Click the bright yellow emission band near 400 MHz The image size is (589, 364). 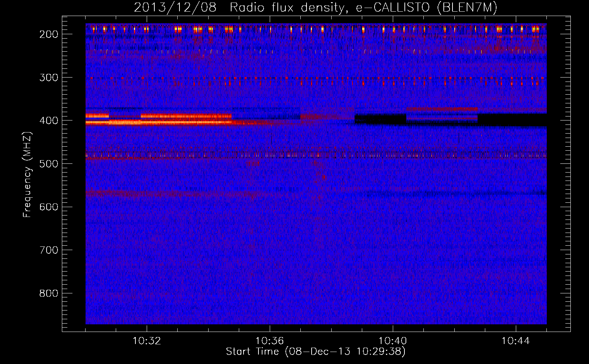tap(158, 123)
